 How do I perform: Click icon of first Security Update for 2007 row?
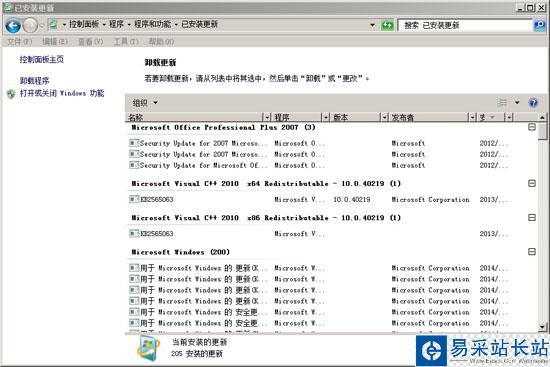[134, 143]
